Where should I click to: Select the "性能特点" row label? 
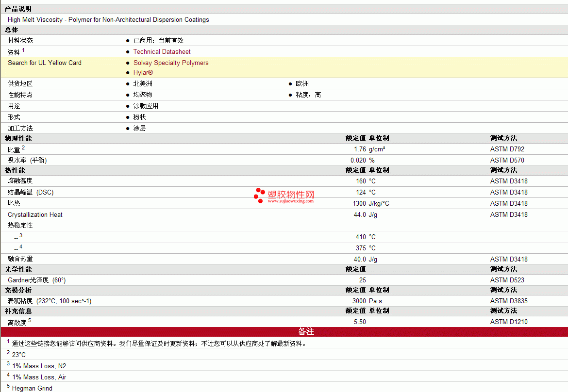20,95
